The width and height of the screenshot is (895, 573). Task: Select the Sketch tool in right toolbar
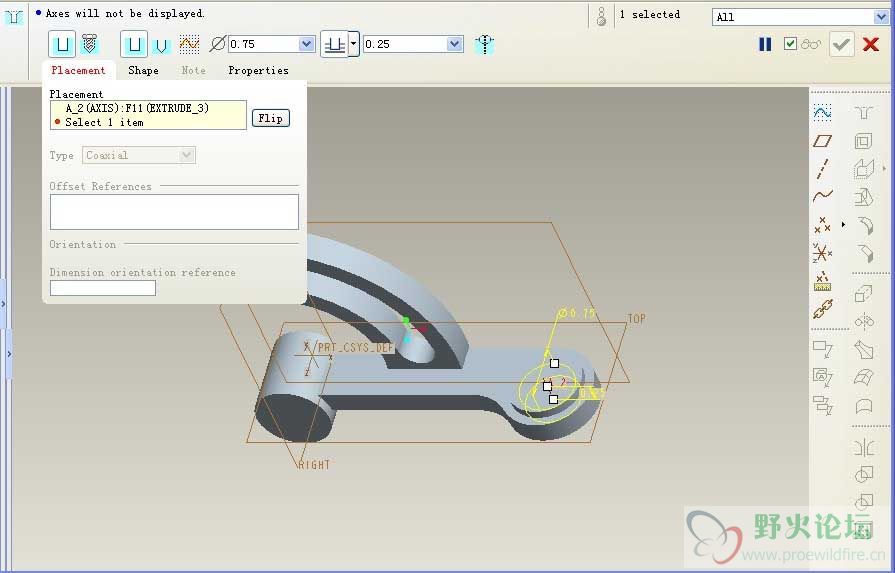click(822, 112)
